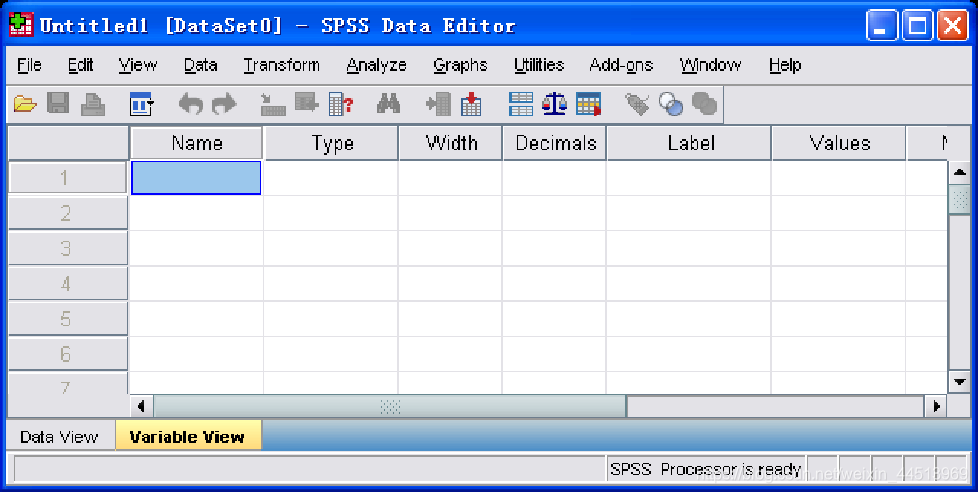This screenshot has width=978, height=493.
Task: Click the Values cell in row 3
Action: point(839,248)
